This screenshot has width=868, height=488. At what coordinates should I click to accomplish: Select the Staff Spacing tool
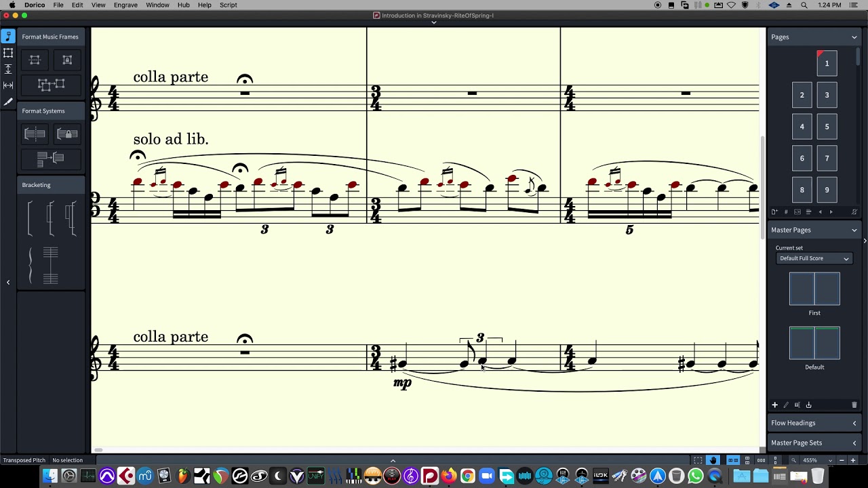point(8,69)
